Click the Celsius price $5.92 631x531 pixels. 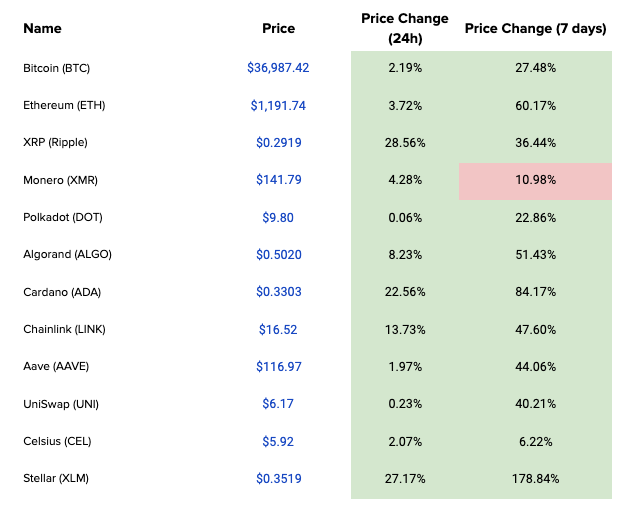278,441
